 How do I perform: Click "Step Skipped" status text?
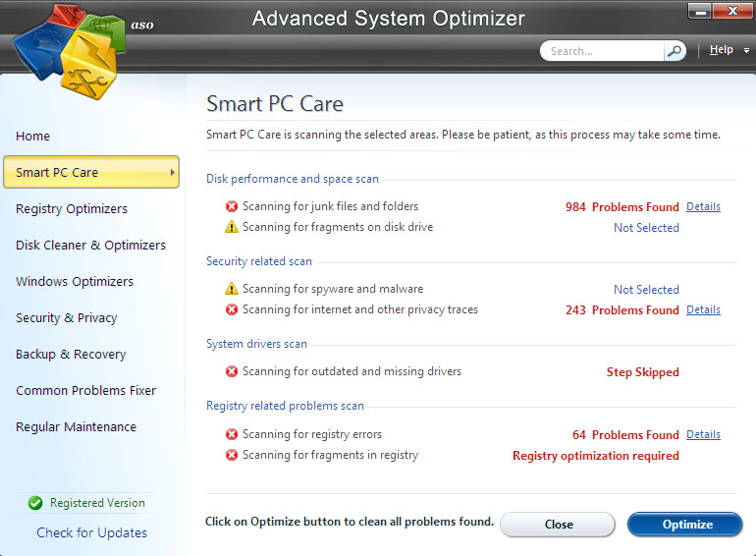pos(643,372)
